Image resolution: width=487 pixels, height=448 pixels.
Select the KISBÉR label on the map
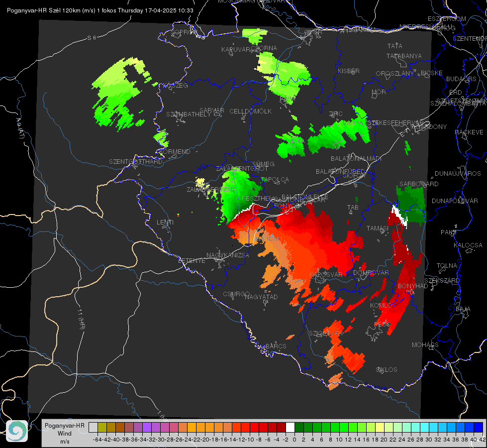pyautogui.click(x=349, y=71)
